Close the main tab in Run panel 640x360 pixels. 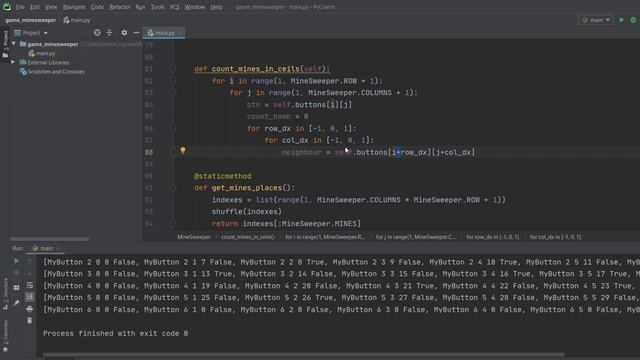pos(58,248)
